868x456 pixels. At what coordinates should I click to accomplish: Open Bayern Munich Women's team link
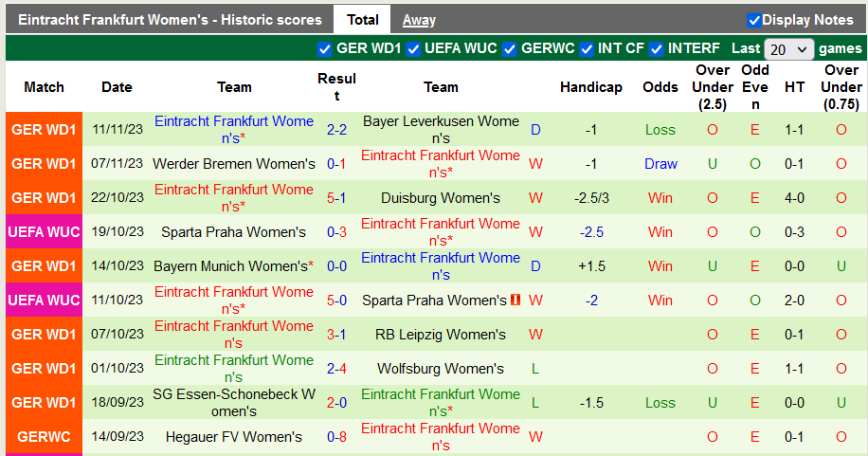point(232,266)
